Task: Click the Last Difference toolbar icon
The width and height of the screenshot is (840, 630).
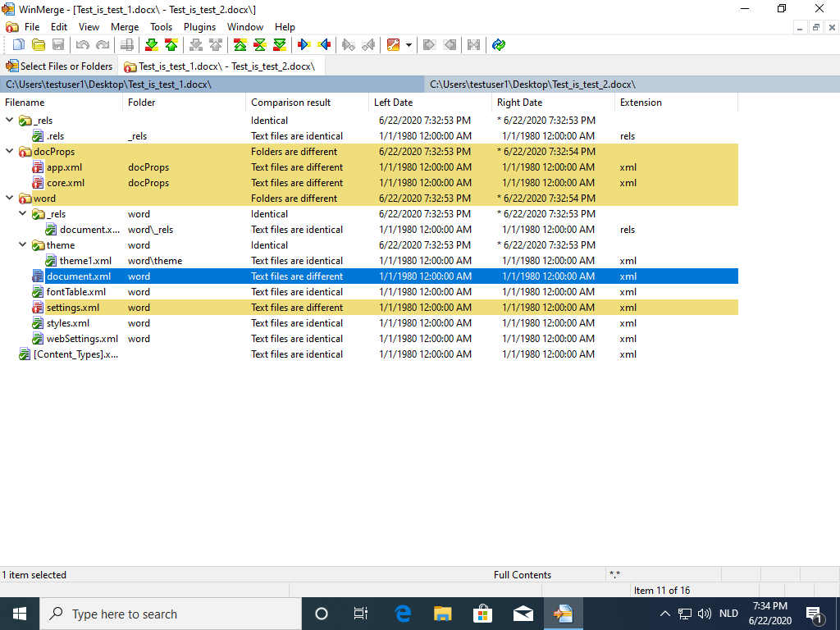Action: [x=280, y=45]
